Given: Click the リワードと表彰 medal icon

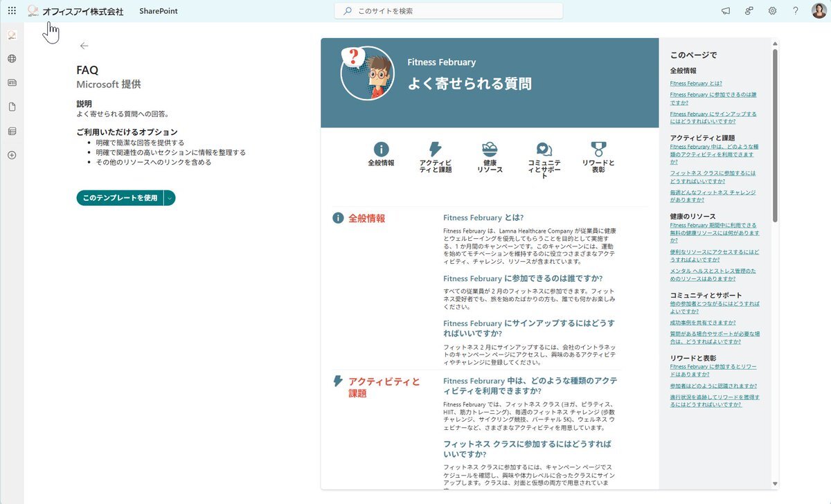Looking at the screenshot, I should [598, 149].
